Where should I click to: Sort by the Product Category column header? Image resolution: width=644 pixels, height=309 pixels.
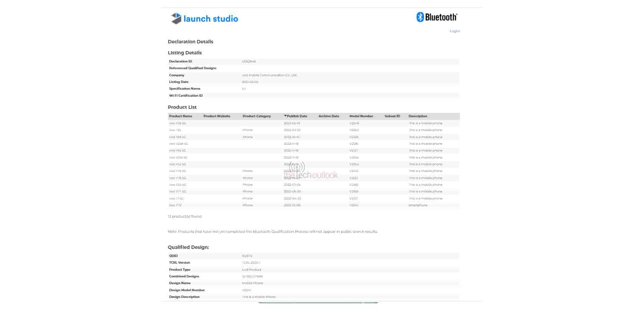[x=257, y=116]
